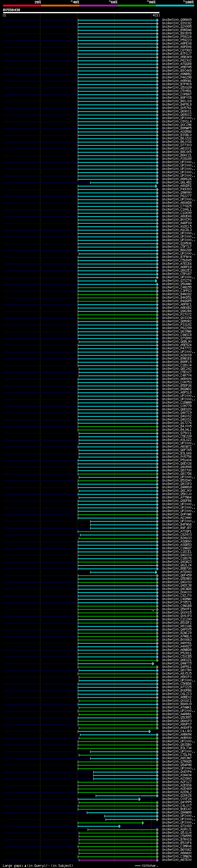197x868 pixels.
Task: Click the green ~80% identity color bar
Action: click(x=137, y=6)
